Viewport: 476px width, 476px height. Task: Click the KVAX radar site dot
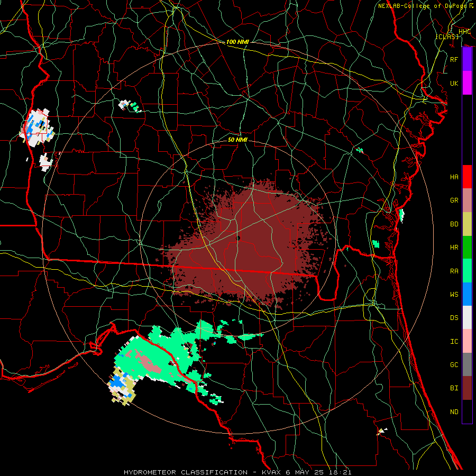tap(238, 239)
